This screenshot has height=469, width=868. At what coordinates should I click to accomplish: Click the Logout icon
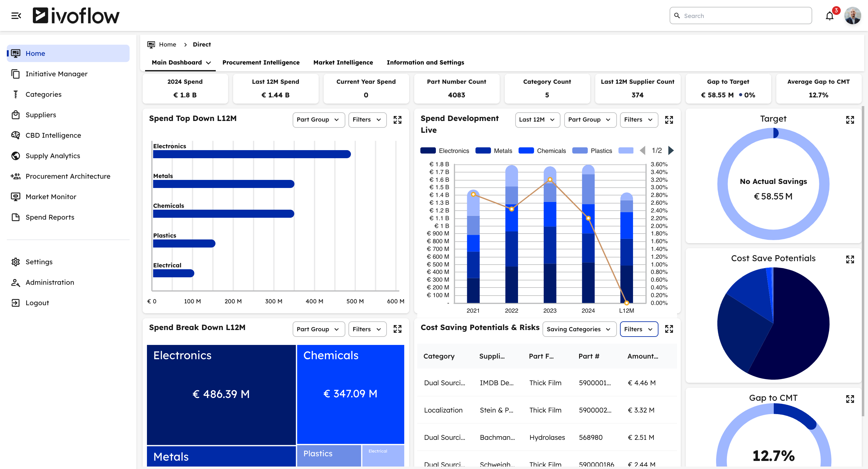click(x=15, y=303)
